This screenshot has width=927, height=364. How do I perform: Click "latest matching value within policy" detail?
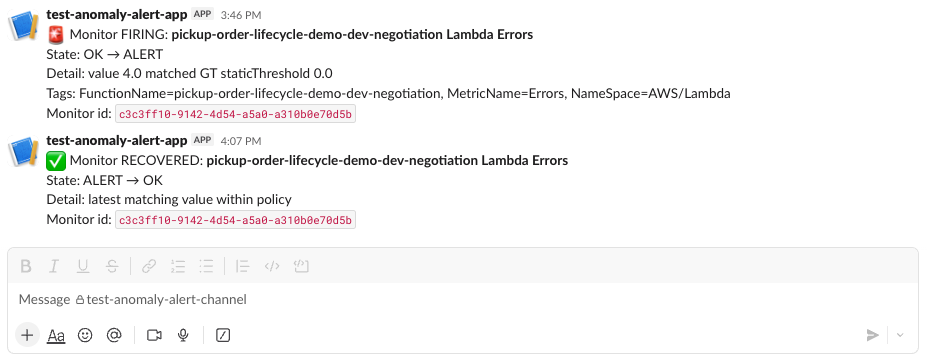[x=190, y=200]
